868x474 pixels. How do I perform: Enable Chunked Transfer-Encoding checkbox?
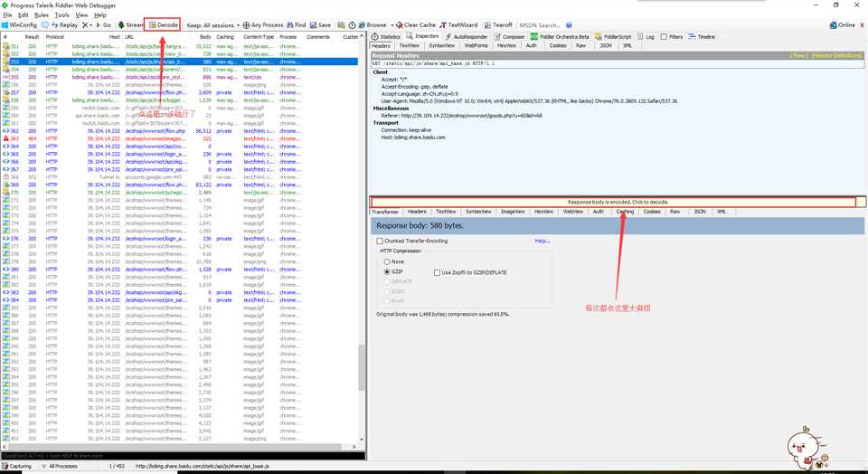coord(380,241)
